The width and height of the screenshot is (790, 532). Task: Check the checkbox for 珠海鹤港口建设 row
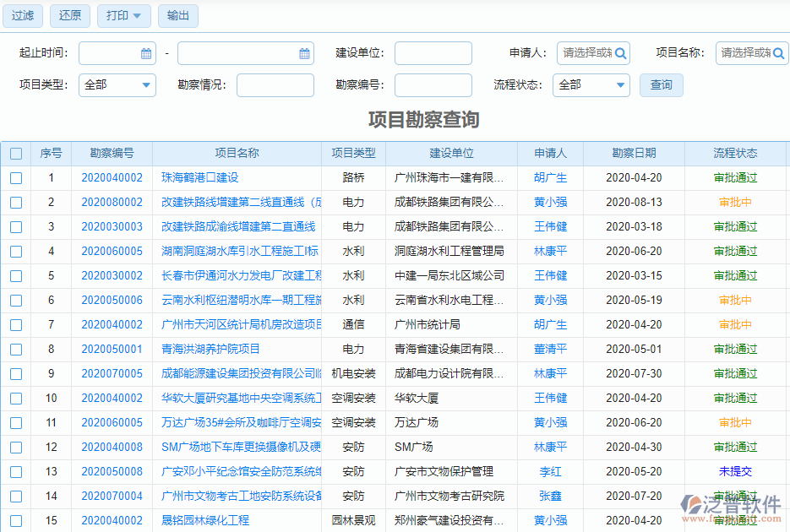point(14,177)
